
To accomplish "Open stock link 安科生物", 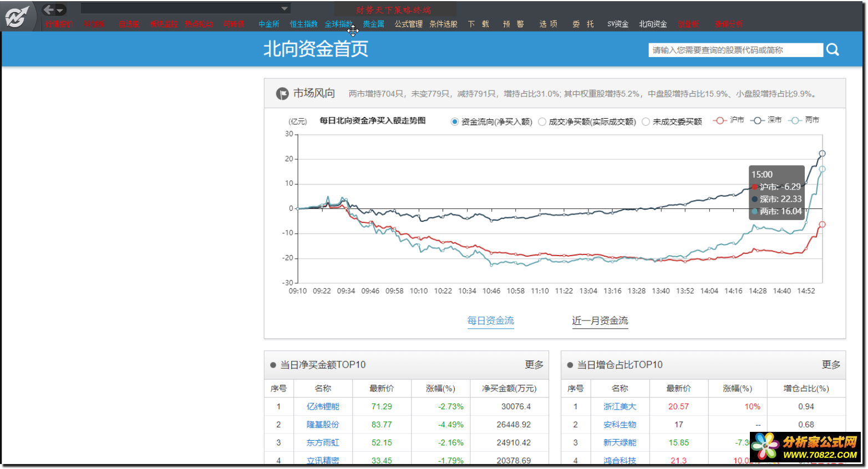I will tap(620, 425).
